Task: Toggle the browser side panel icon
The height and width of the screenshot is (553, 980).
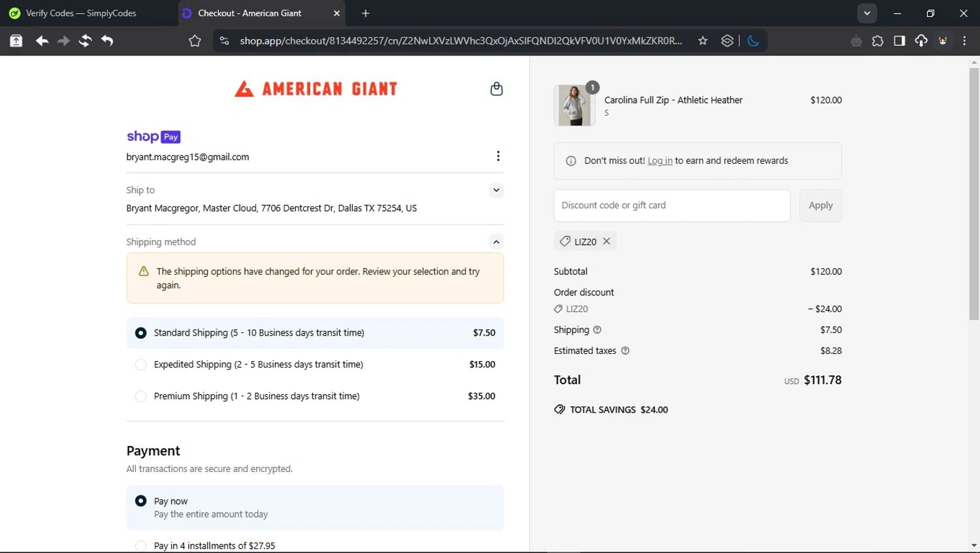Action: (900, 40)
